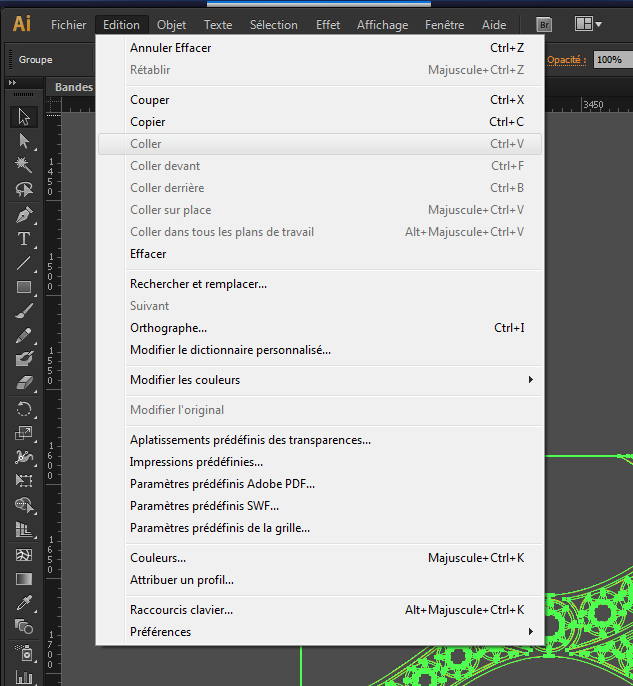Select the Selection tool (black arrow)

click(x=24, y=117)
